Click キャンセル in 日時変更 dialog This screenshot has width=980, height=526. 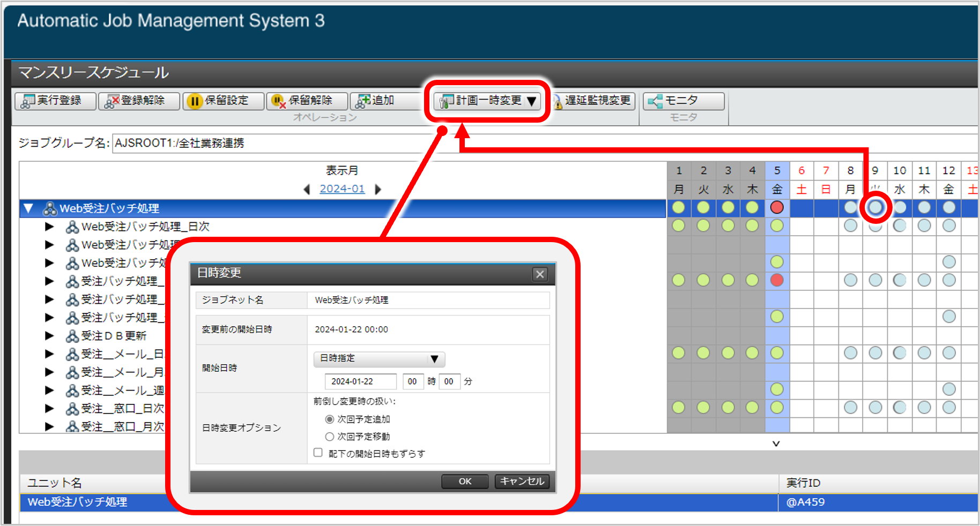[x=522, y=481]
